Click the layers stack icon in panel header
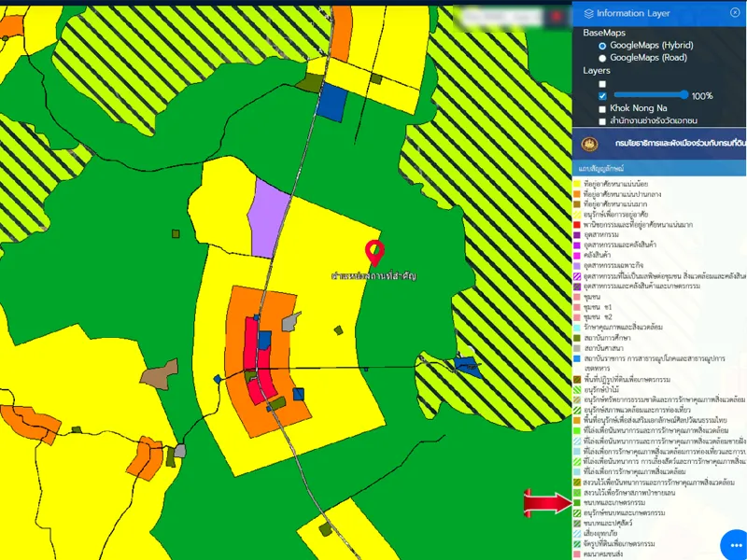The image size is (747, 560). click(x=588, y=13)
